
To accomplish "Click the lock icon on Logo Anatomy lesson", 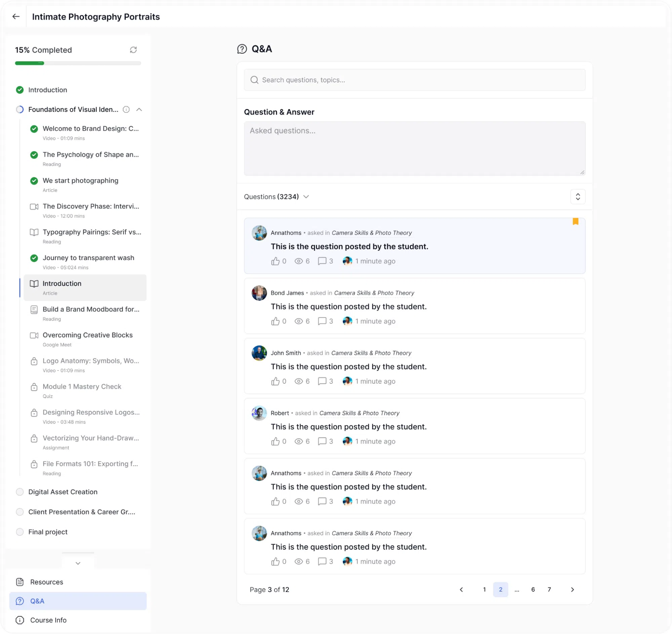I will (x=34, y=361).
